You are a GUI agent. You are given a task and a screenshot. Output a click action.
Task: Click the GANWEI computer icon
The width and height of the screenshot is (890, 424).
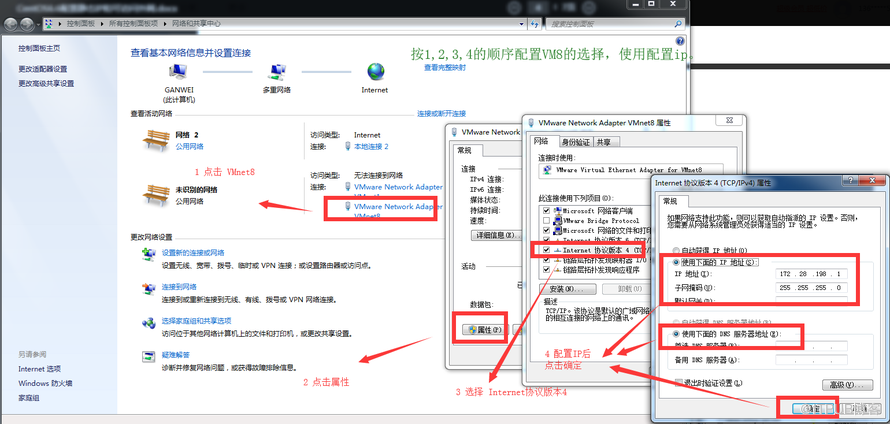[x=178, y=71]
